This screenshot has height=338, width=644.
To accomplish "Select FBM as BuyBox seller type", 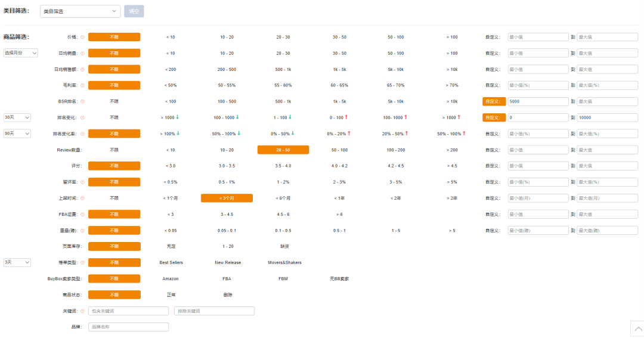I will point(283,278).
